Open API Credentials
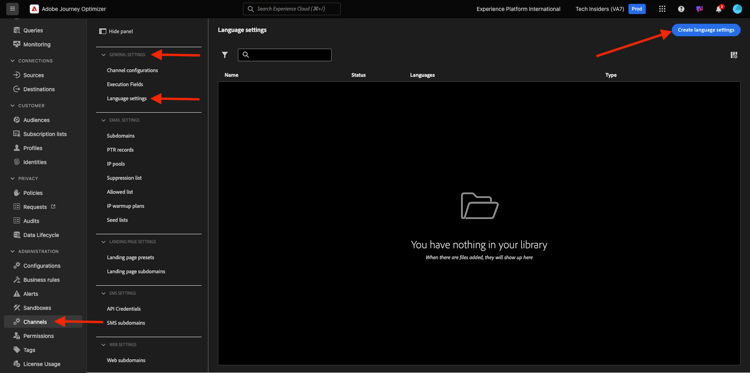 click(123, 309)
